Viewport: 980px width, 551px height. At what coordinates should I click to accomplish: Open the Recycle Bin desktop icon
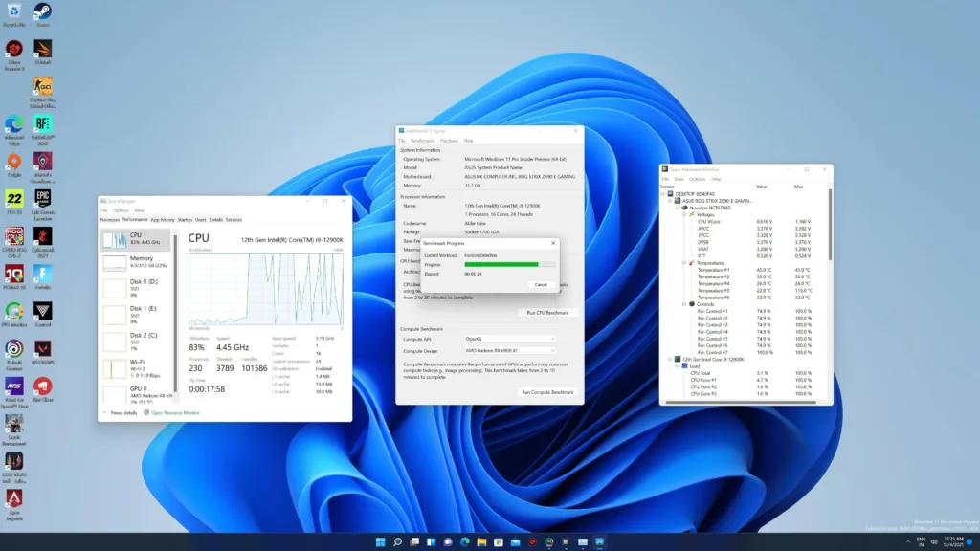(13, 14)
